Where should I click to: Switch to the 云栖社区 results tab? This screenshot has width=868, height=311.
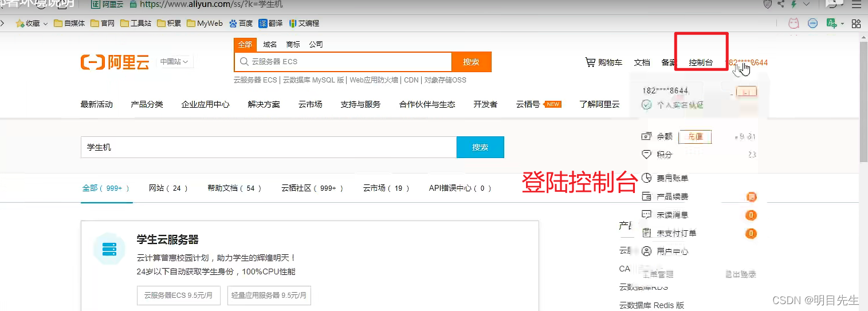click(x=312, y=188)
